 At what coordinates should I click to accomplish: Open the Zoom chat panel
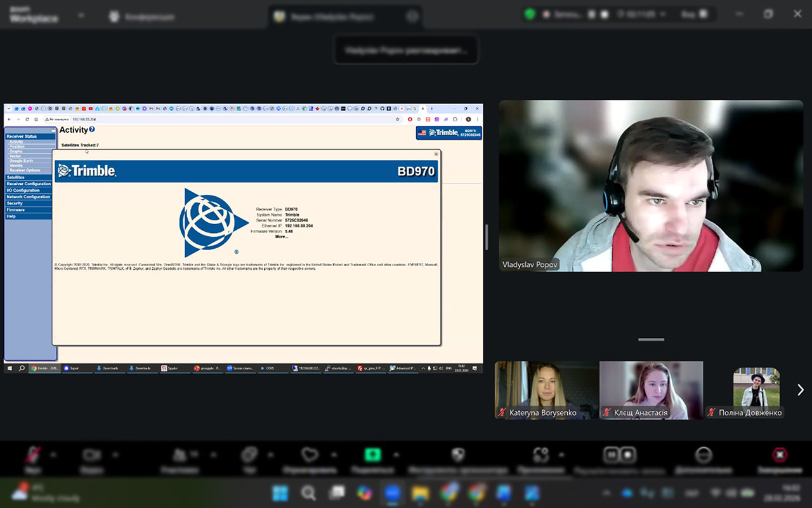tap(249, 455)
